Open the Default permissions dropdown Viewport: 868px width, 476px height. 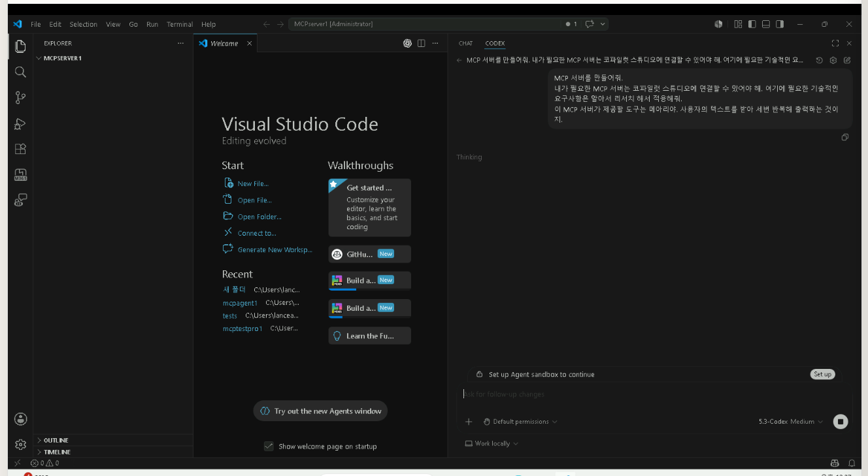point(520,422)
